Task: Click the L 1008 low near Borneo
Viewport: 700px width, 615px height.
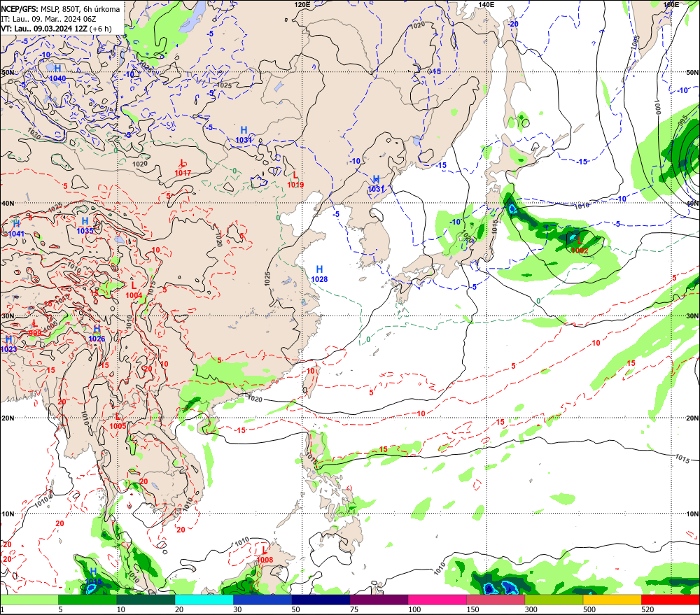Action: click(265, 555)
